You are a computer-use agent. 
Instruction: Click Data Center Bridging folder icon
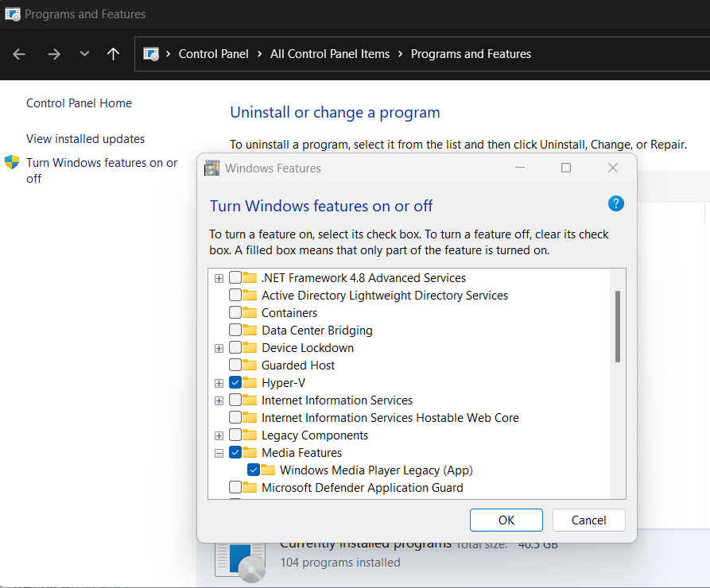pos(250,330)
